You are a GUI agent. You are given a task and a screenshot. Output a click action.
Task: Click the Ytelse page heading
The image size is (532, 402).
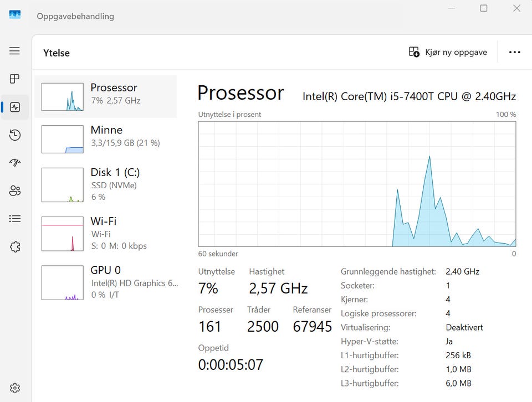coord(57,53)
